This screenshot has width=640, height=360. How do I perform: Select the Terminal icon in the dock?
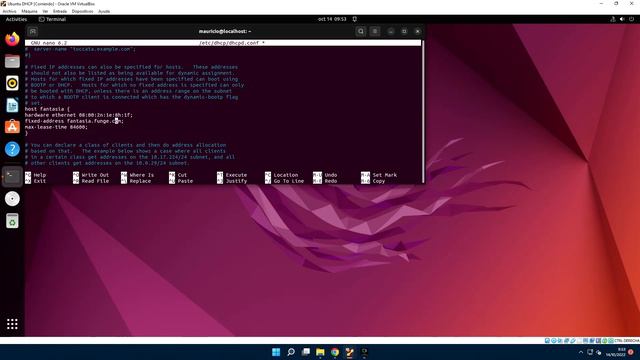pos(12,176)
